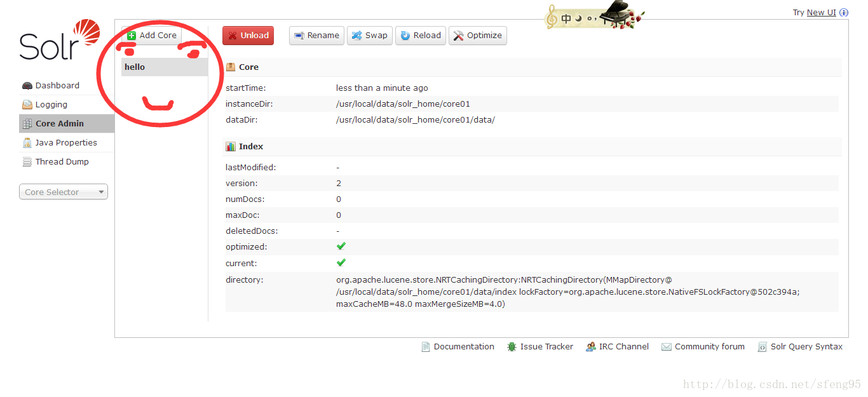Click the directory NRTCachingDirectory value
The height and width of the screenshot is (397, 868).
point(568,292)
